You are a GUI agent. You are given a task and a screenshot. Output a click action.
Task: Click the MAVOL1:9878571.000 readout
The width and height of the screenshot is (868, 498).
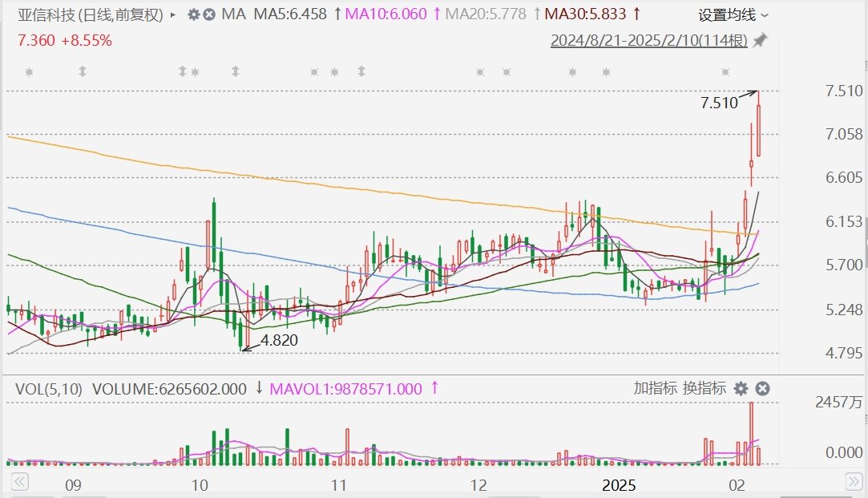tap(346, 389)
